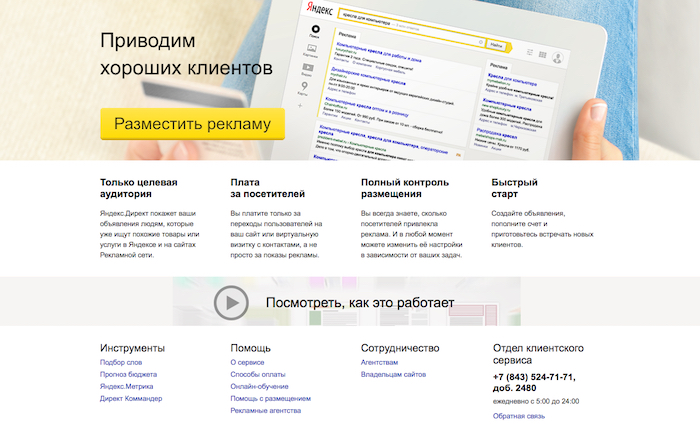Select the Полный контроль размещения heading

pyautogui.click(x=405, y=188)
